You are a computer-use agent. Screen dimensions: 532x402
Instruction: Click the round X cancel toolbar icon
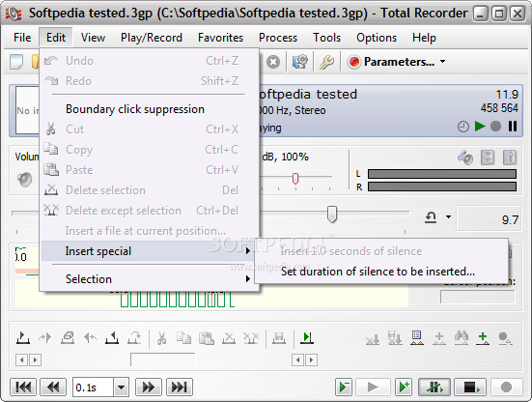click(x=273, y=62)
